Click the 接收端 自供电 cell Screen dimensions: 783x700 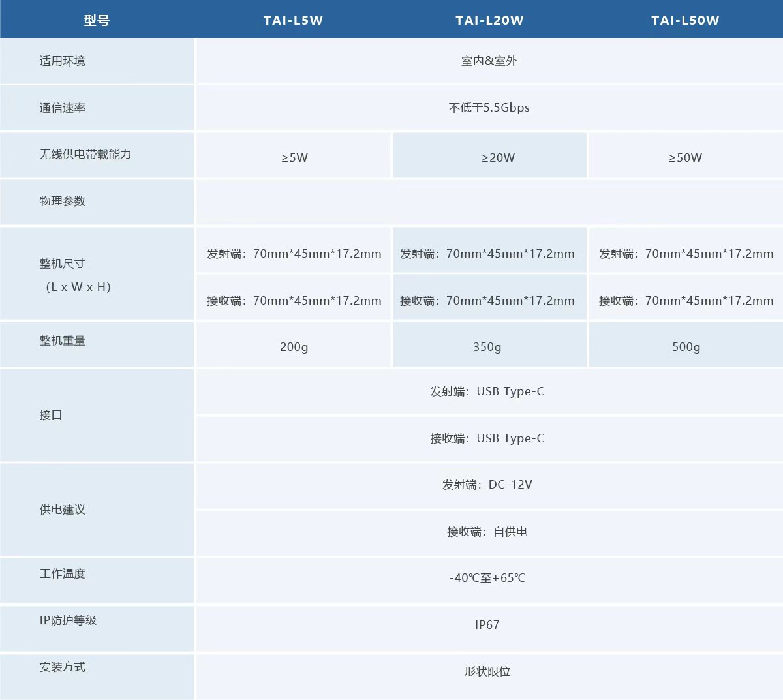click(487, 532)
